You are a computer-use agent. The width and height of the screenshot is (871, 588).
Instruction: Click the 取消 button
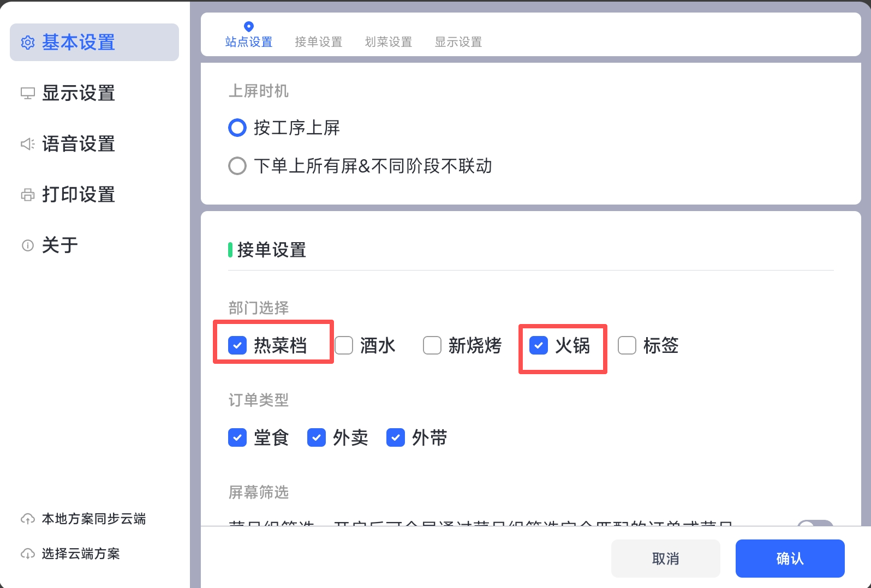tap(665, 558)
